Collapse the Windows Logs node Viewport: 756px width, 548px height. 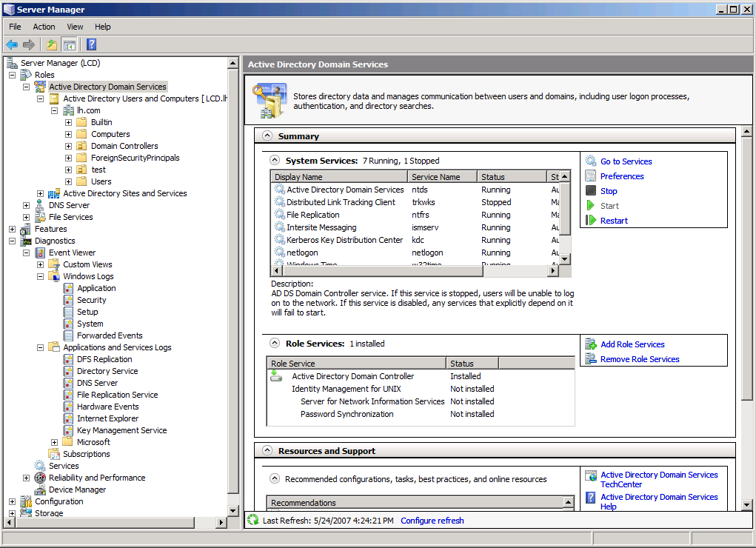point(41,276)
